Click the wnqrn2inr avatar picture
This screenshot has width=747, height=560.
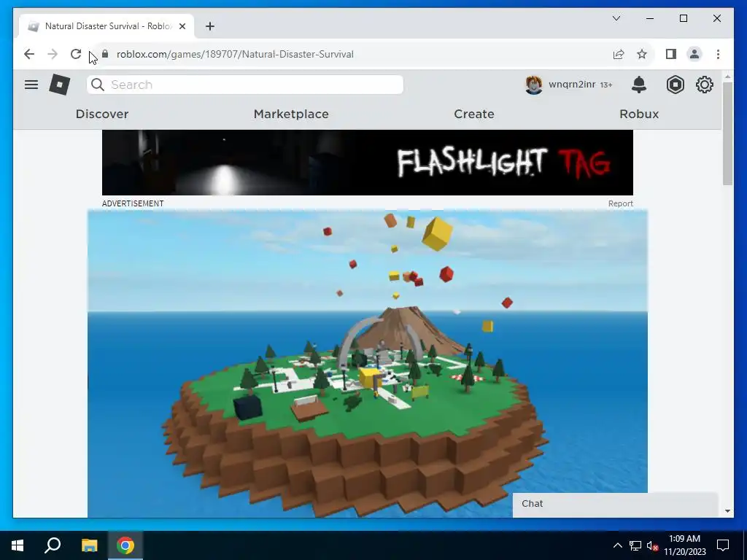[533, 85]
